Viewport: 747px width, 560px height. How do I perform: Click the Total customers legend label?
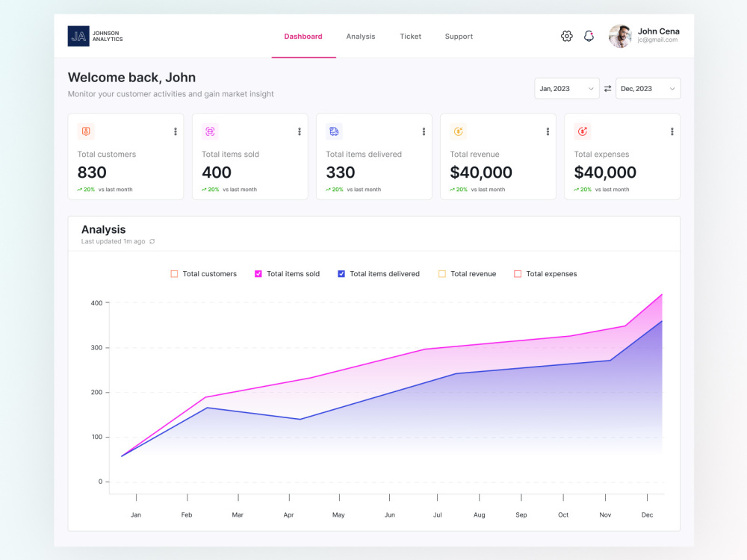click(x=210, y=274)
